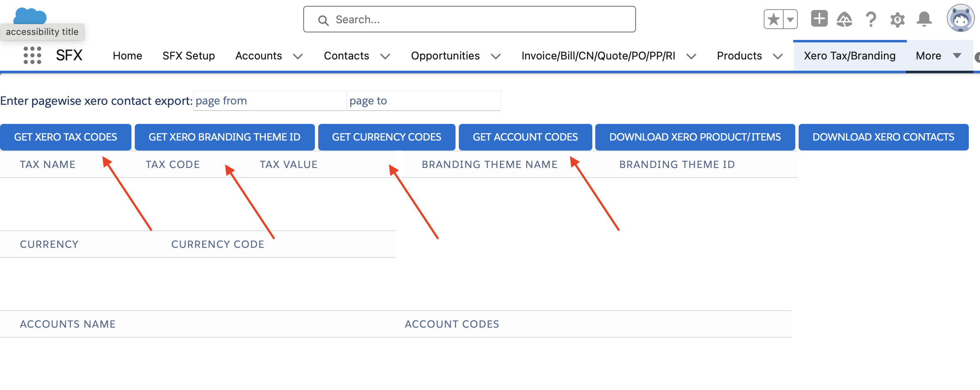
Task: Open the Setup gear icon
Action: pos(897,20)
